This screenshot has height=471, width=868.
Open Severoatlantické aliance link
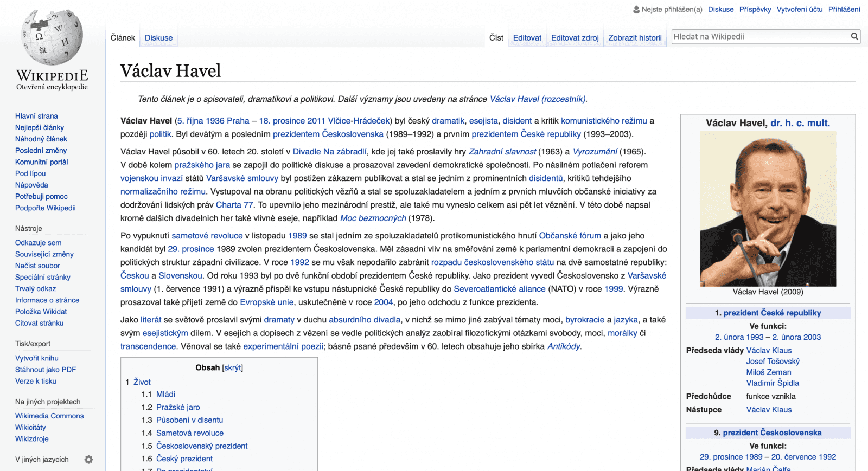click(x=500, y=289)
